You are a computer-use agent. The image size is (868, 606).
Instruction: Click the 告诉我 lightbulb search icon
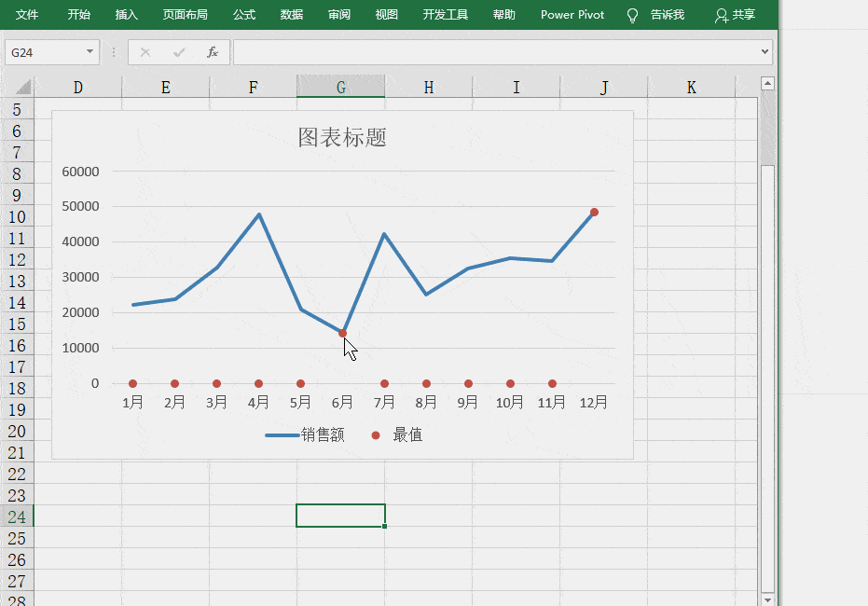click(x=631, y=15)
